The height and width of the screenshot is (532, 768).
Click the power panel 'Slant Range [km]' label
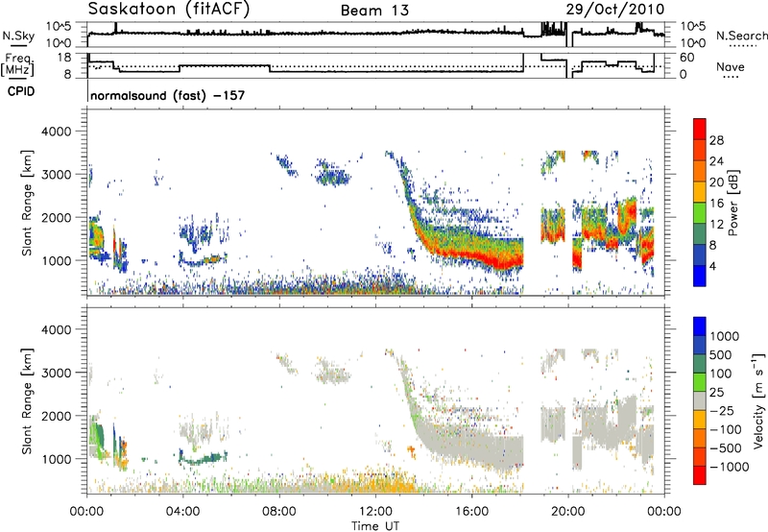pyautogui.click(x=27, y=203)
